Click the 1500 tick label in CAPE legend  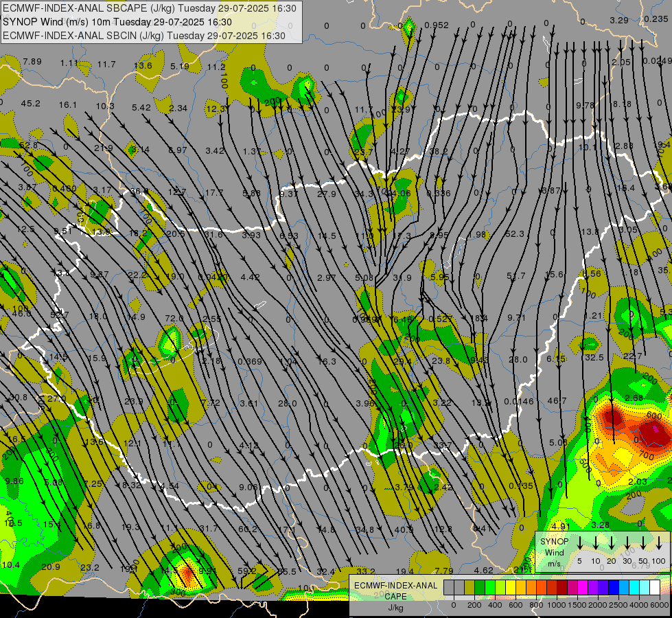[577, 605]
